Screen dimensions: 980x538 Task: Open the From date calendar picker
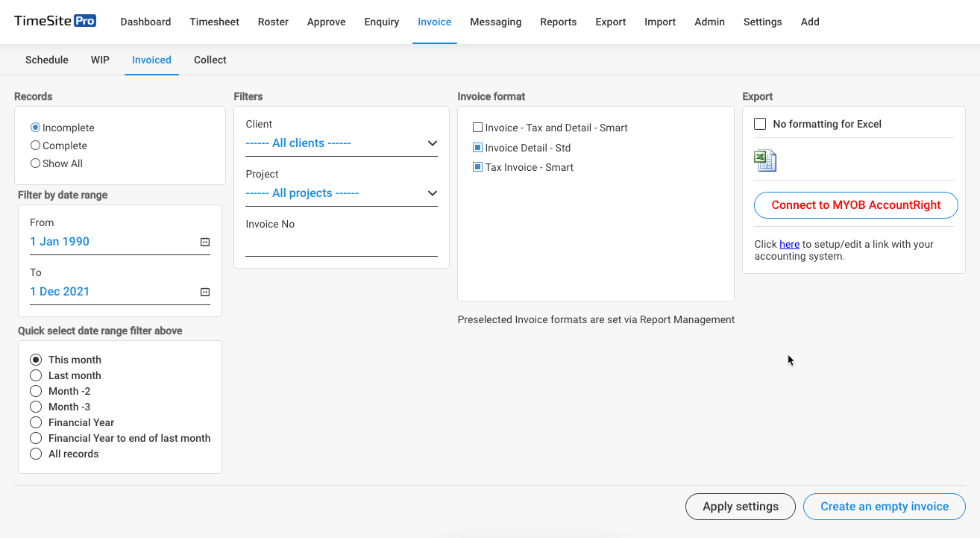[x=205, y=242]
